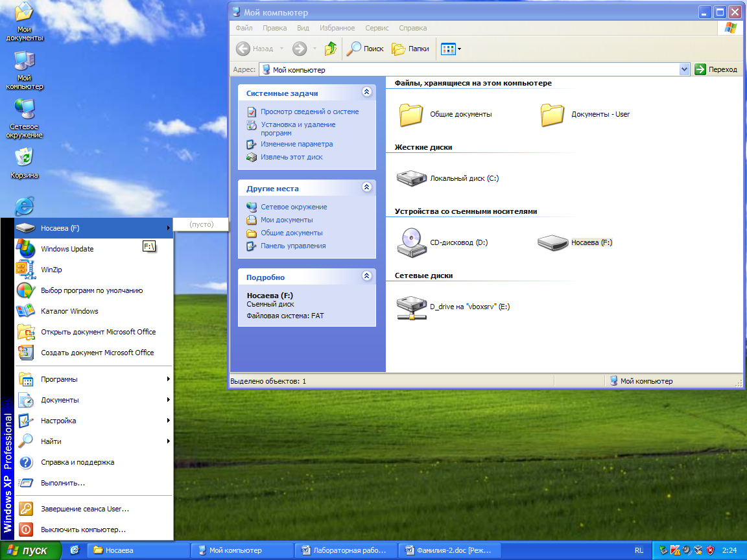This screenshot has height=560, width=747.
Task: Open Internet Explorer desktop icon
Action: (x=24, y=206)
